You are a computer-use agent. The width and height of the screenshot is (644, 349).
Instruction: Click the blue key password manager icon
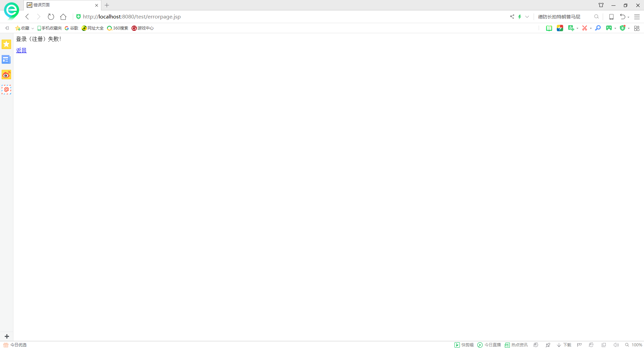[598, 28]
